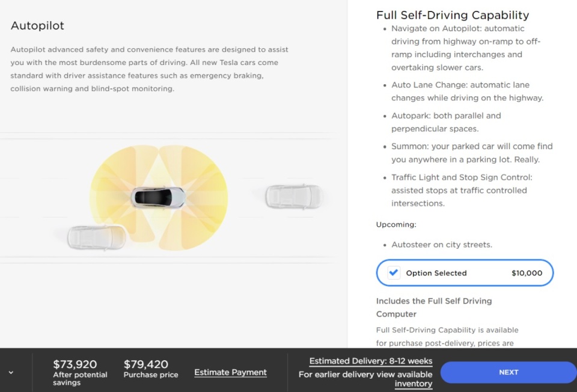Click the $10,000 price in option box
577x392 pixels.
click(527, 273)
